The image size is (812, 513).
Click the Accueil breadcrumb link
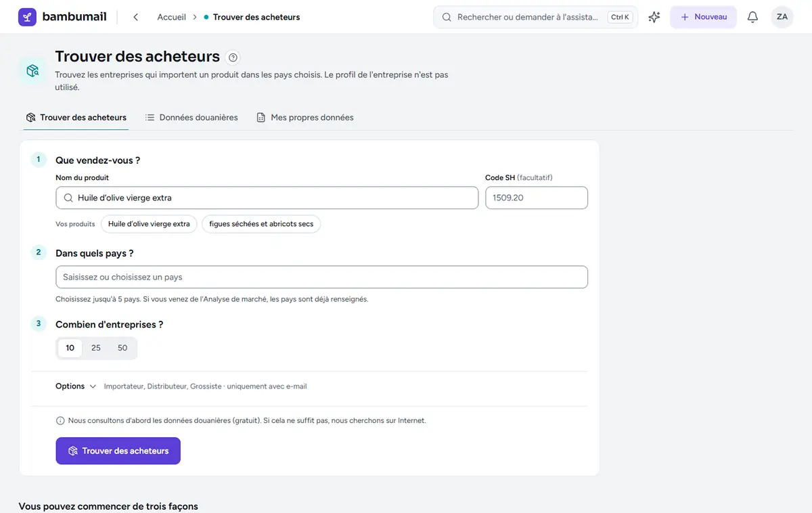coord(171,17)
